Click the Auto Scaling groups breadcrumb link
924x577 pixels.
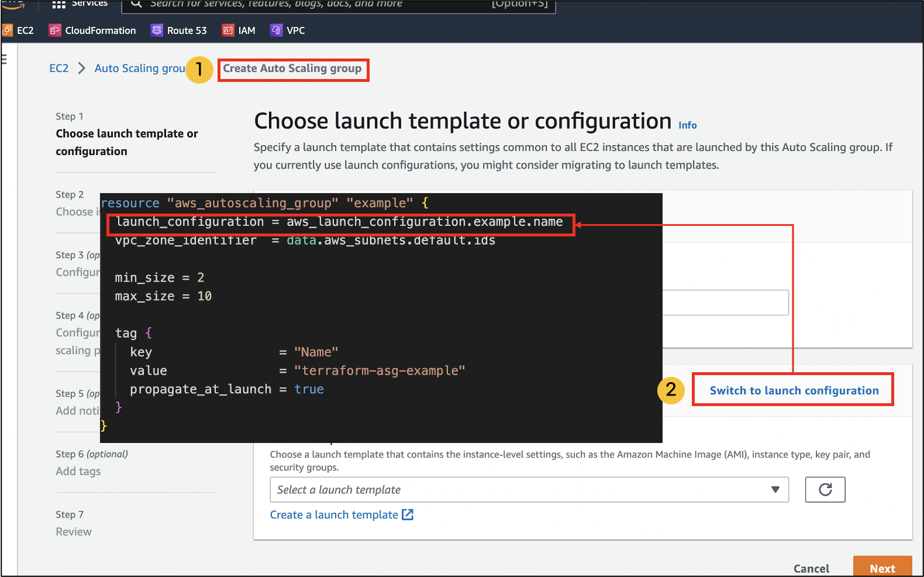[140, 68]
